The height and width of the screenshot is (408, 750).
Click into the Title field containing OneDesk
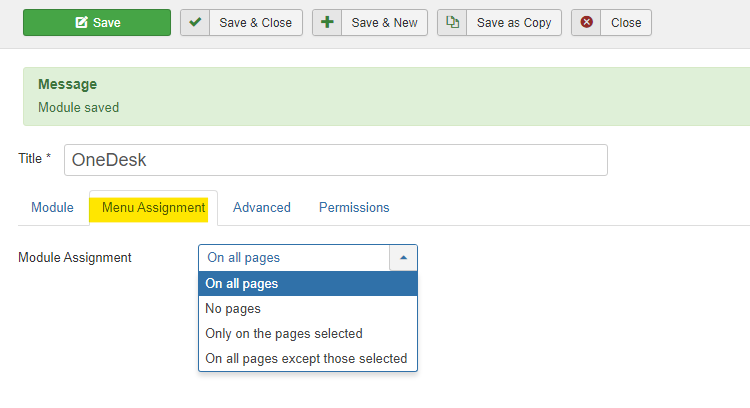click(x=335, y=160)
